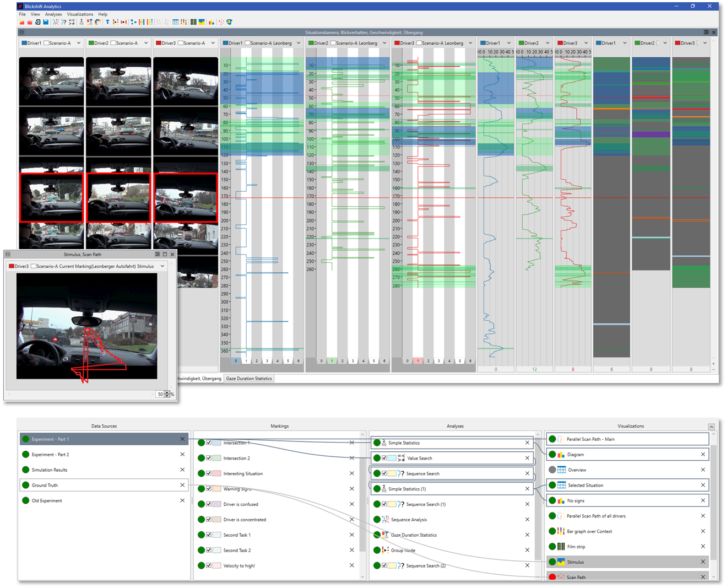Click the filter funnel toolbar icon
The image size is (726, 588).
click(107, 22)
